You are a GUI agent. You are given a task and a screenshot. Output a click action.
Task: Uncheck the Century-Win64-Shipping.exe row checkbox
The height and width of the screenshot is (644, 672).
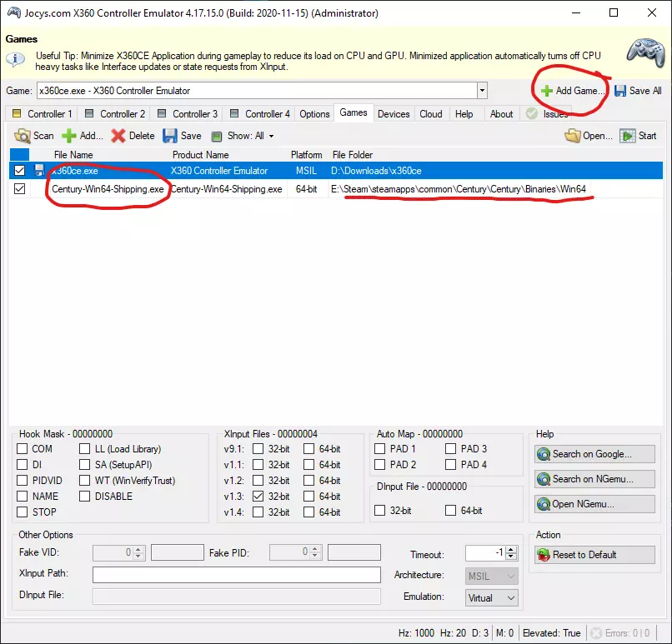point(20,188)
